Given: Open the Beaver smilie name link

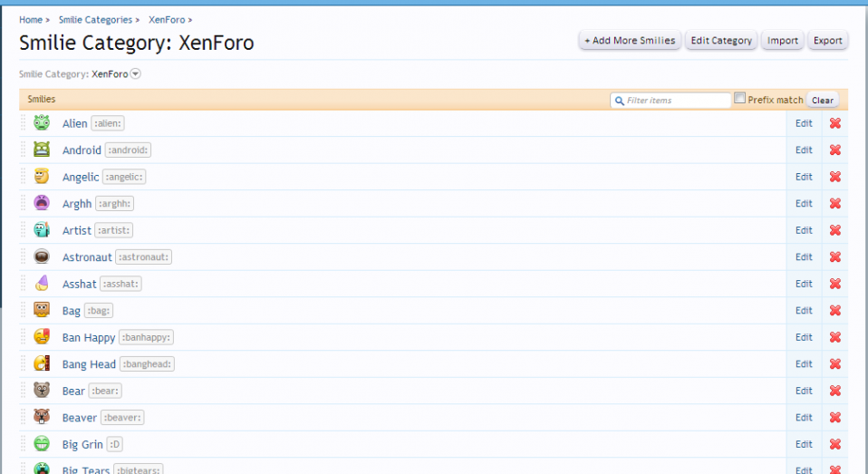Looking at the screenshot, I should 79,418.
